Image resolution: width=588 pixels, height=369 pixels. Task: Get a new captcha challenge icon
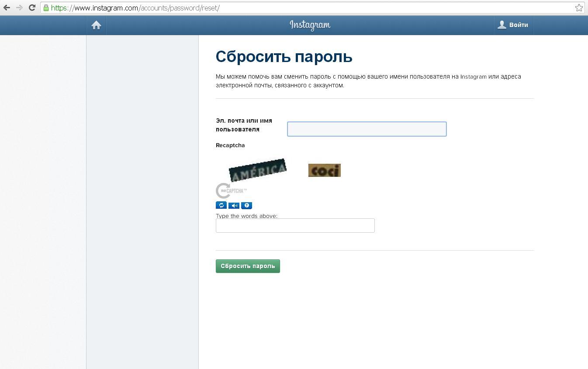coord(221,205)
